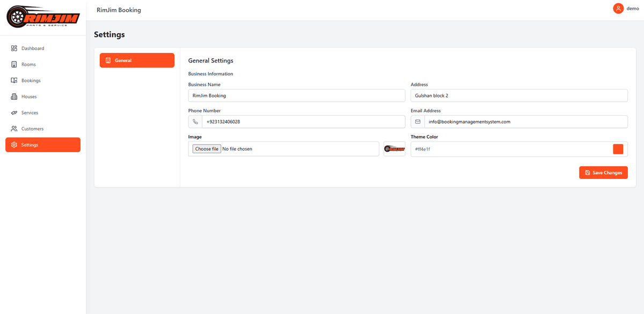Screen dimensions: 644x314
Task: Click the RimJim logo in sidebar
Action: (43, 18)
